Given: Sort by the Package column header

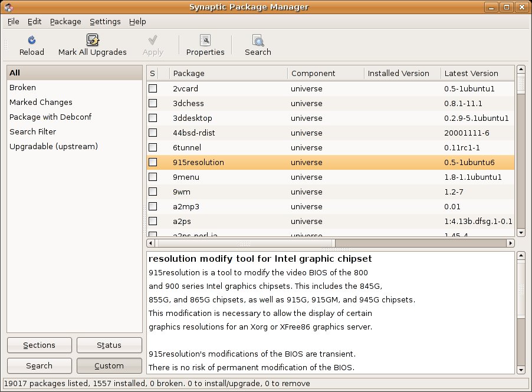Looking at the screenshot, I should coord(228,73).
